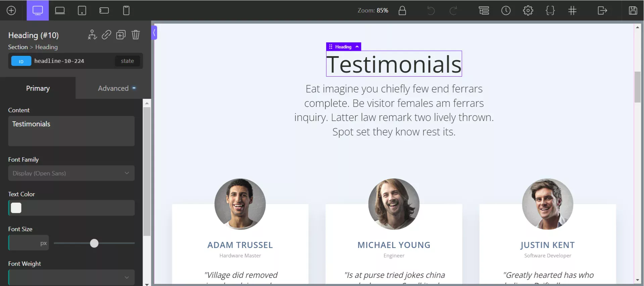The width and height of the screenshot is (644, 286).
Task: Open the Font Family dropdown
Action: (71, 173)
